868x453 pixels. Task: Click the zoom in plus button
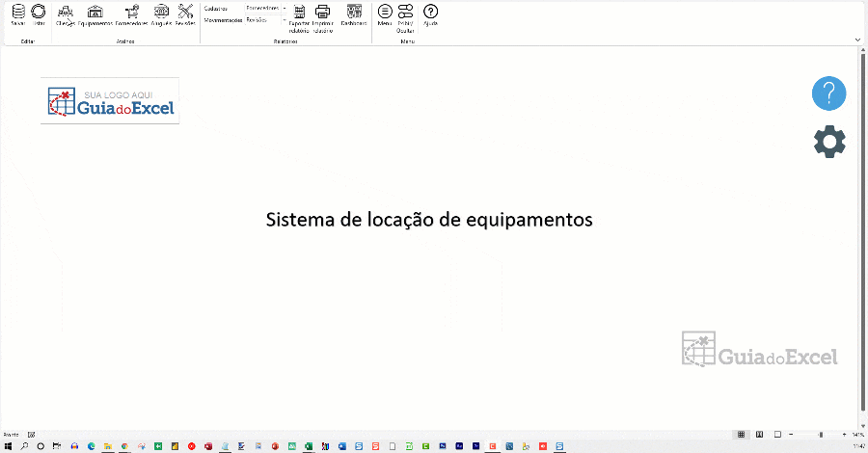pos(844,435)
